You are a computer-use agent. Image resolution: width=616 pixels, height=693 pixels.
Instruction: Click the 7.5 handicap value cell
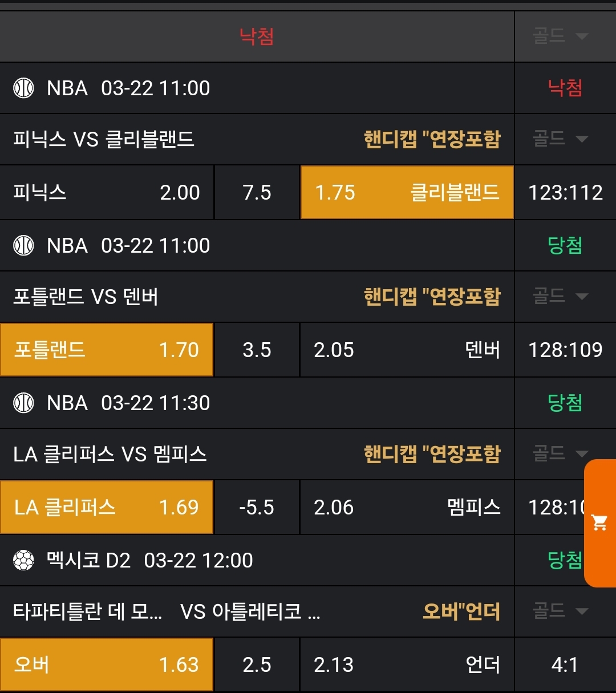point(257,193)
